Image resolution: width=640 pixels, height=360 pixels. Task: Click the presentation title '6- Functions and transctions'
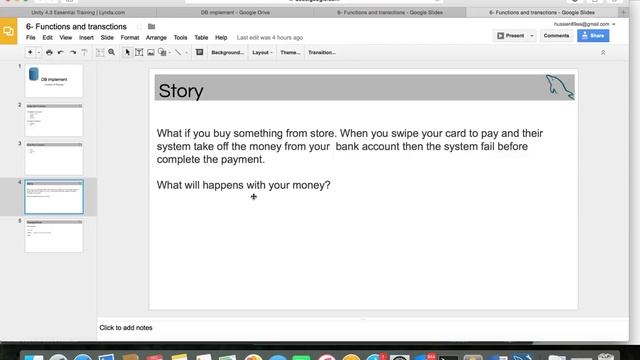(x=76, y=27)
